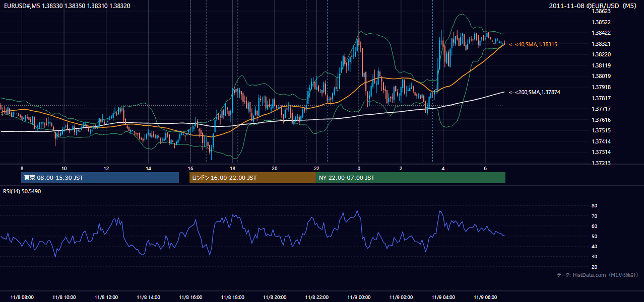Click the 11/8 18:00 date label

point(232,297)
